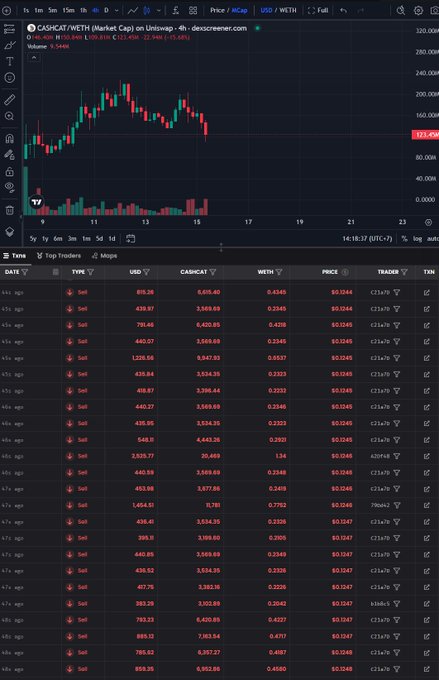
Task: Select the candlestick chart type icon
Action: [147, 10]
